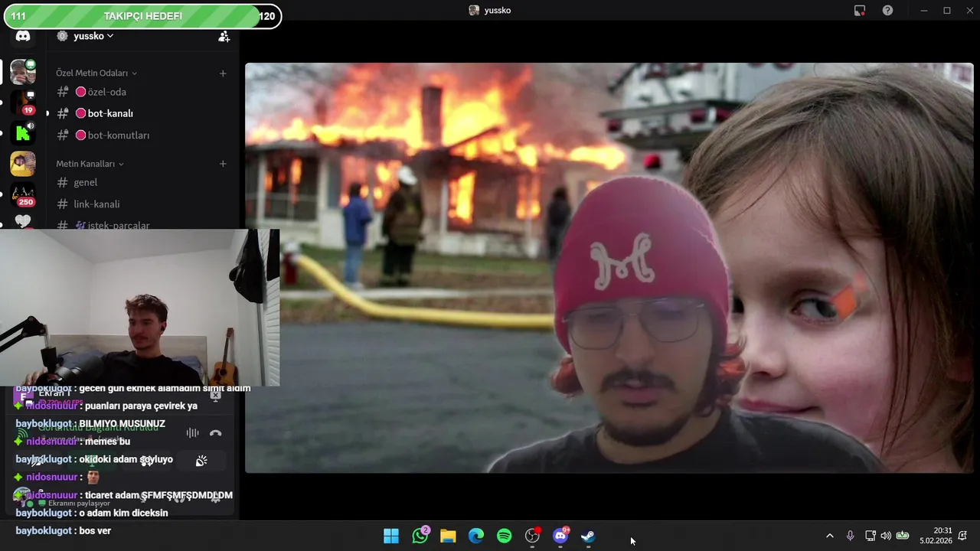
Task: Create channel in Özel Metin Odaları
Action: pos(223,73)
